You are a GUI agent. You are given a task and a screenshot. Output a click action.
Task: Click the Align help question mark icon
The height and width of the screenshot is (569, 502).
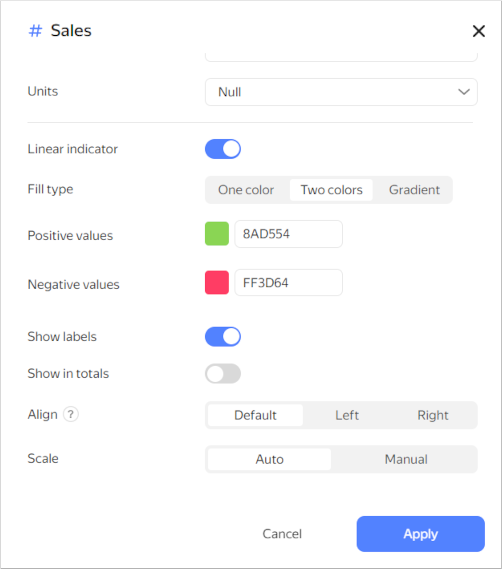pyautogui.click(x=71, y=414)
